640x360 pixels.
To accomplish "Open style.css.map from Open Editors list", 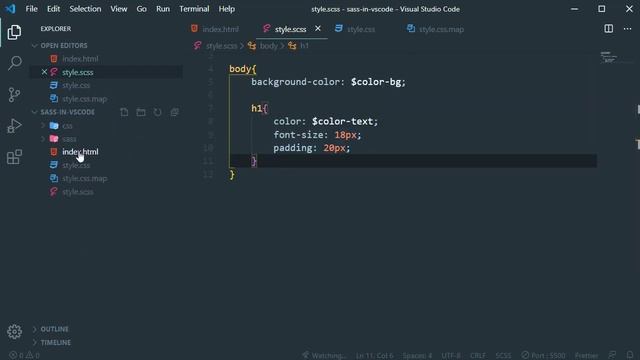I will (84, 99).
